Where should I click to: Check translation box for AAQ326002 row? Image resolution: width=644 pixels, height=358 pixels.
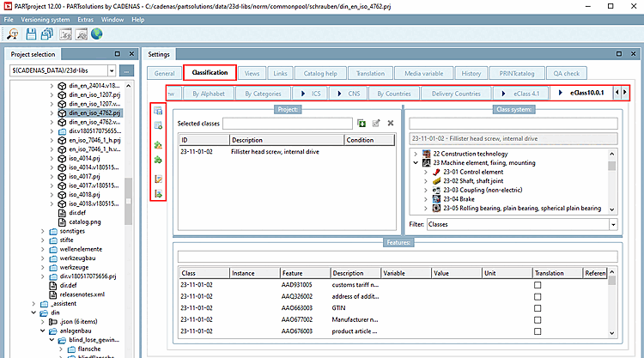pyautogui.click(x=538, y=296)
